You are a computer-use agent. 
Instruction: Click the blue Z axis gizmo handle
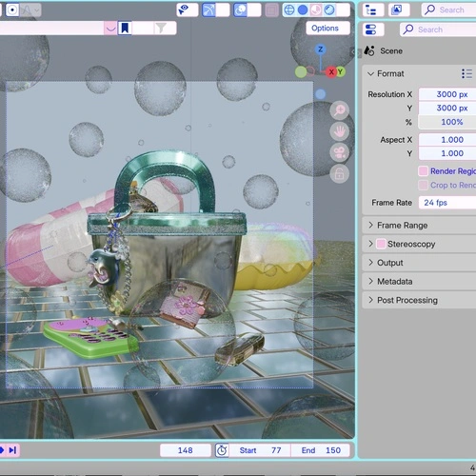coord(321,50)
